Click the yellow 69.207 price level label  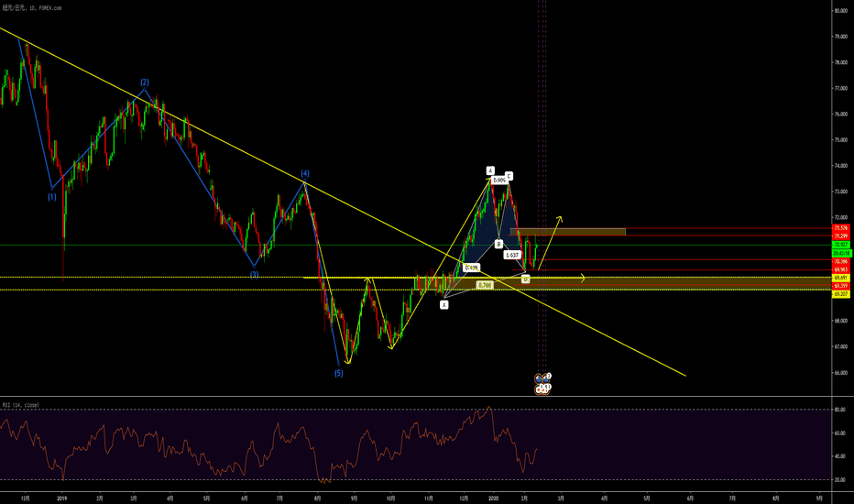click(840, 294)
